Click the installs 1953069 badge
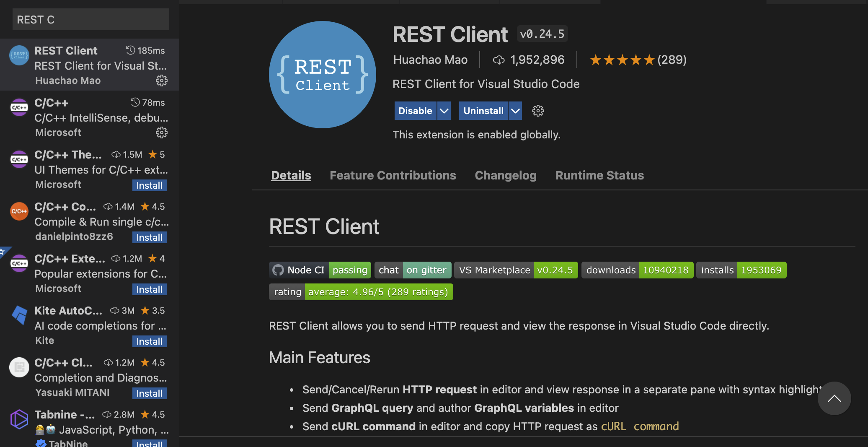This screenshot has width=868, height=447. click(x=741, y=270)
